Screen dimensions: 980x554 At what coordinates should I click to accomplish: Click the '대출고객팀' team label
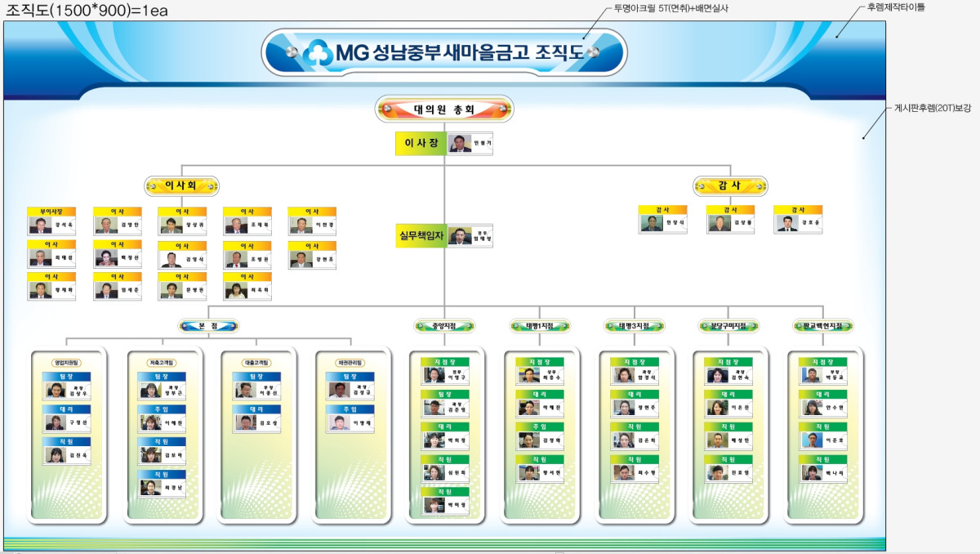(256, 363)
